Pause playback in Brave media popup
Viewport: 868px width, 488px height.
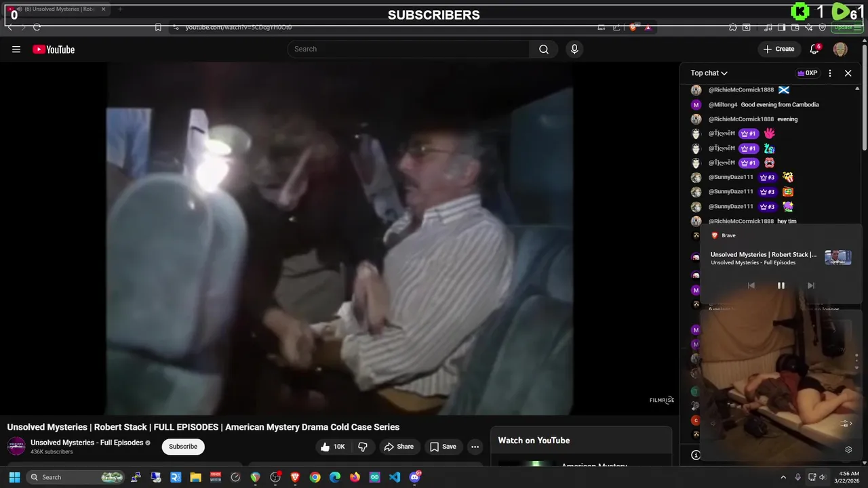click(781, 285)
